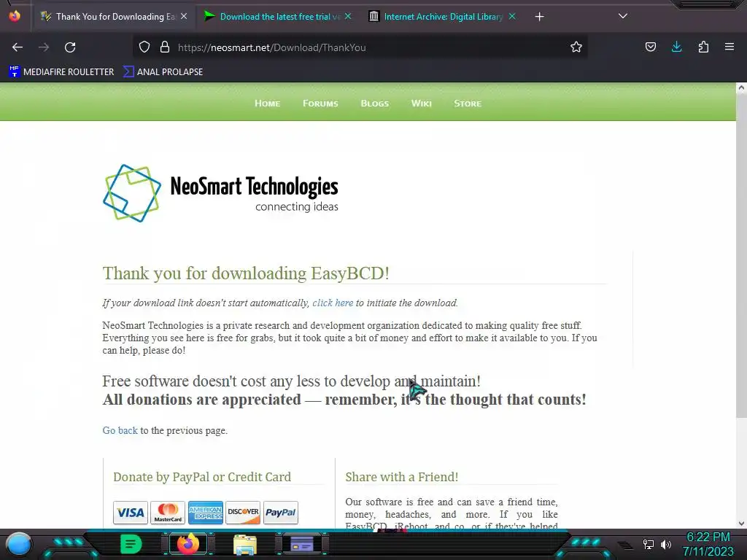Expand the list all tabs chevron
The height and width of the screenshot is (560, 747).
623,16
